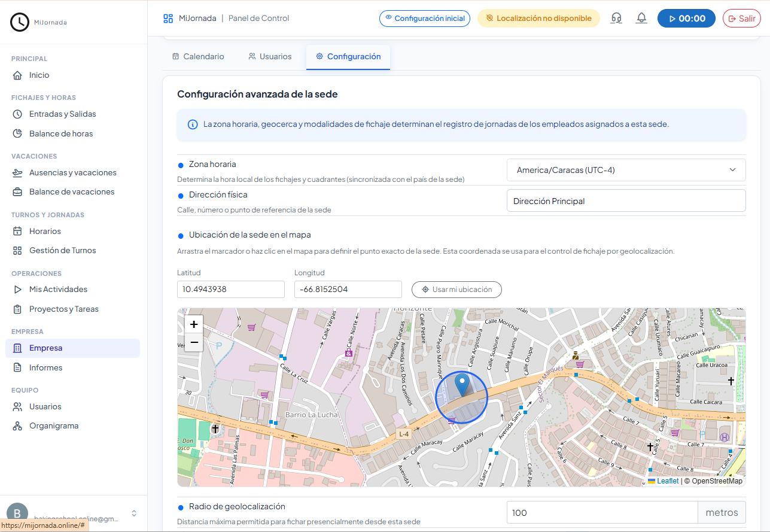Click the Salir logout button
The width and height of the screenshot is (770, 532).
(742, 19)
